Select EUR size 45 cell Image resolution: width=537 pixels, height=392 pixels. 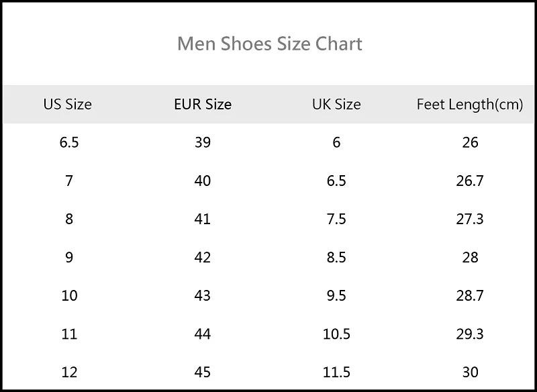tap(203, 373)
